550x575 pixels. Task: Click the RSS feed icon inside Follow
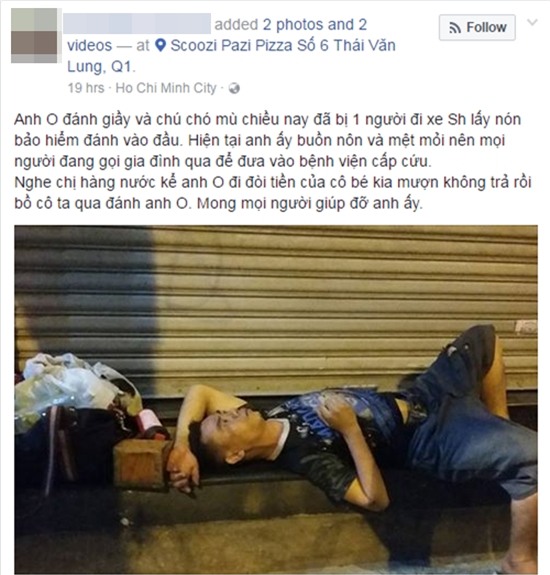click(455, 28)
